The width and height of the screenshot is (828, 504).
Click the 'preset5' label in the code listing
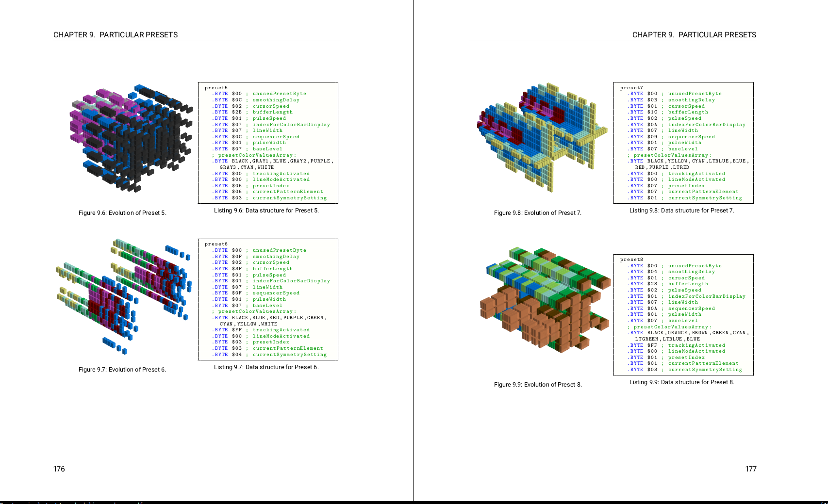coord(216,88)
